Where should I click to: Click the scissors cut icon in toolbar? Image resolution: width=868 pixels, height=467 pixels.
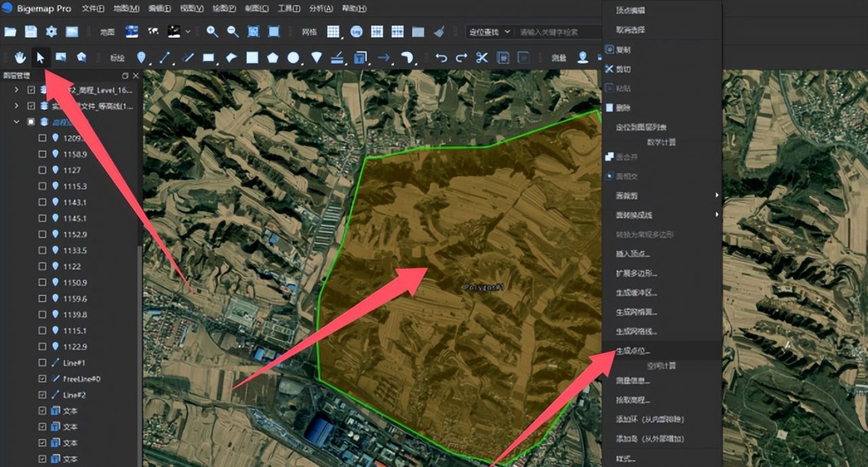482,58
